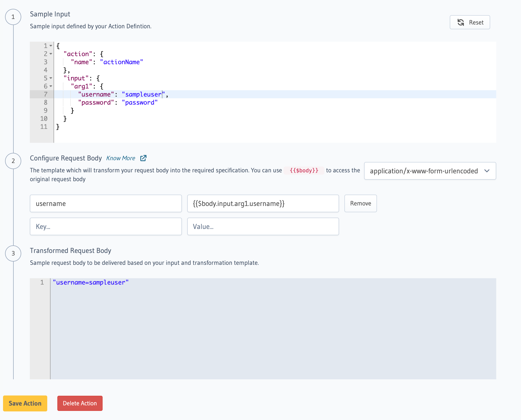Click the Save Action button
Image resolution: width=521 pixels, height=420 pixels.
click(25, 403)
